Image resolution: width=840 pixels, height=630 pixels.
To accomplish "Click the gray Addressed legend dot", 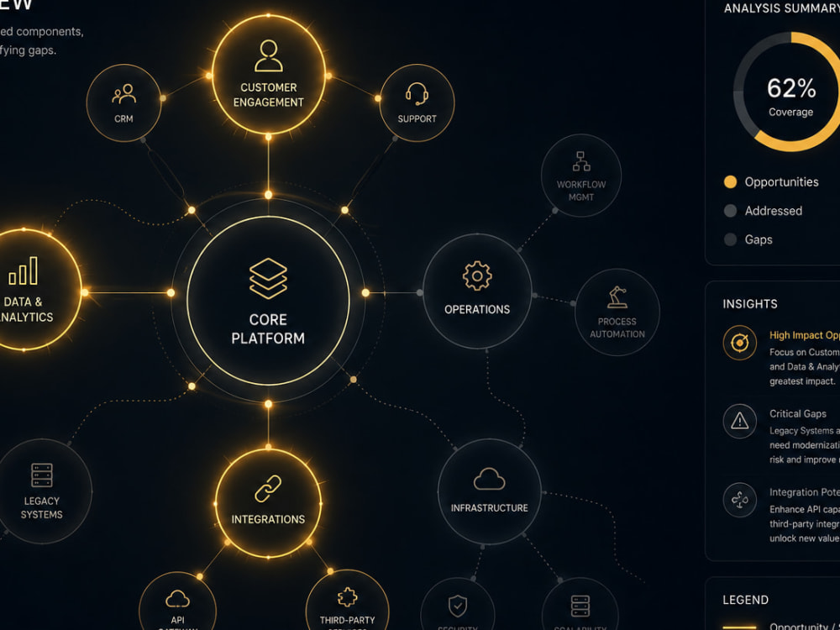I will pos(730,211).
